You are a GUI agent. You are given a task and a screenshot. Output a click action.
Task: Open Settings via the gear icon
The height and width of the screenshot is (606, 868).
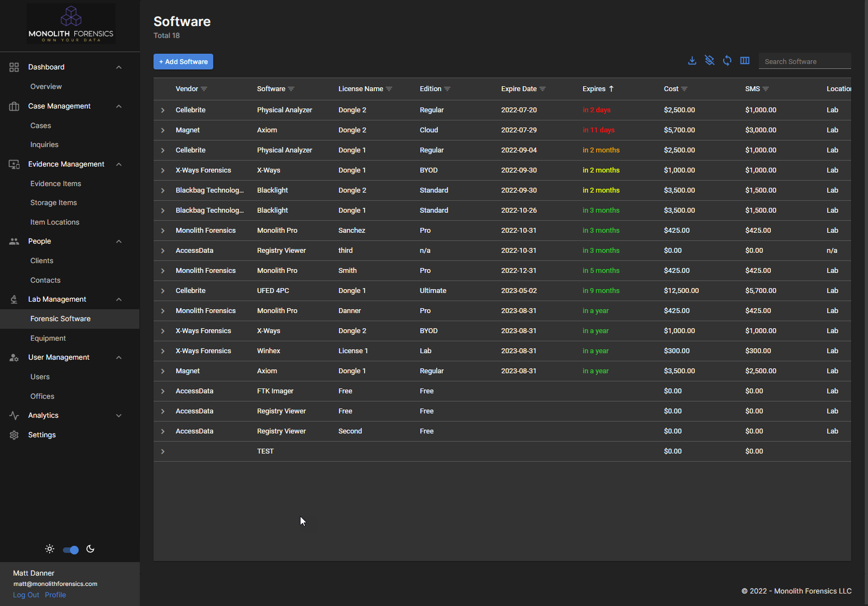point(14,435)
